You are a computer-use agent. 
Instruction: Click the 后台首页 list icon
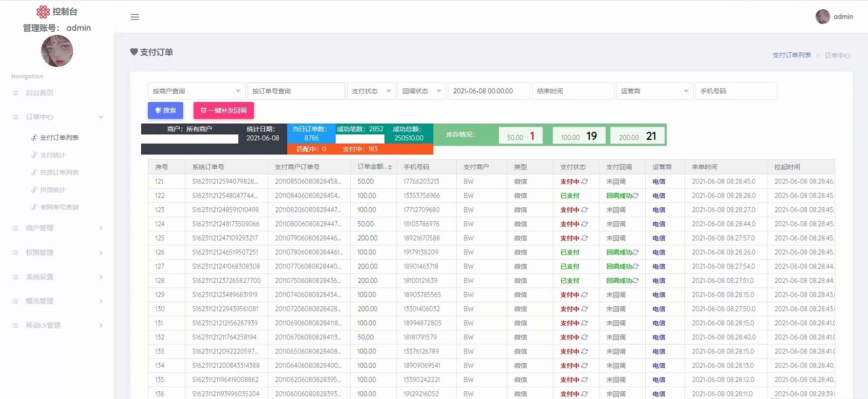pyautogui.click(x=15, y=93)
